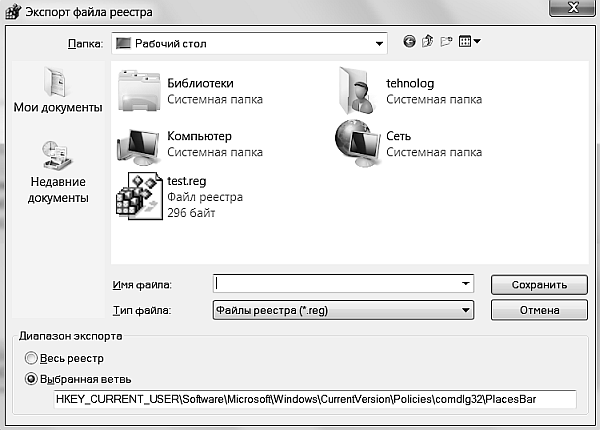Select the Сеть network icon
This screenshot has height=430, width=600.
coord(358,143)
